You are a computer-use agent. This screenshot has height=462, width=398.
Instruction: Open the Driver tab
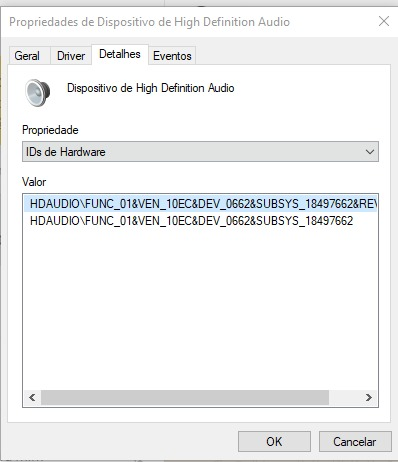(x=71, y=56)
